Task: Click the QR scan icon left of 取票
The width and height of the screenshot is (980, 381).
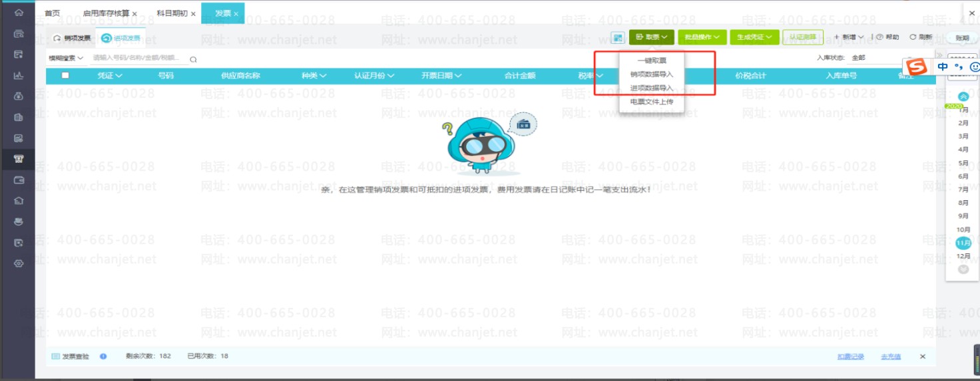Action: (618, 38)
